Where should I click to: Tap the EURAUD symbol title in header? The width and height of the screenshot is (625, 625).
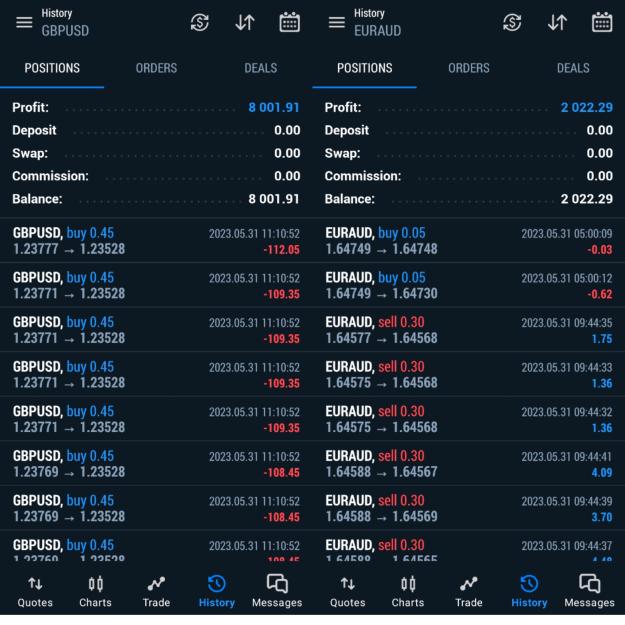click(377, 31)
